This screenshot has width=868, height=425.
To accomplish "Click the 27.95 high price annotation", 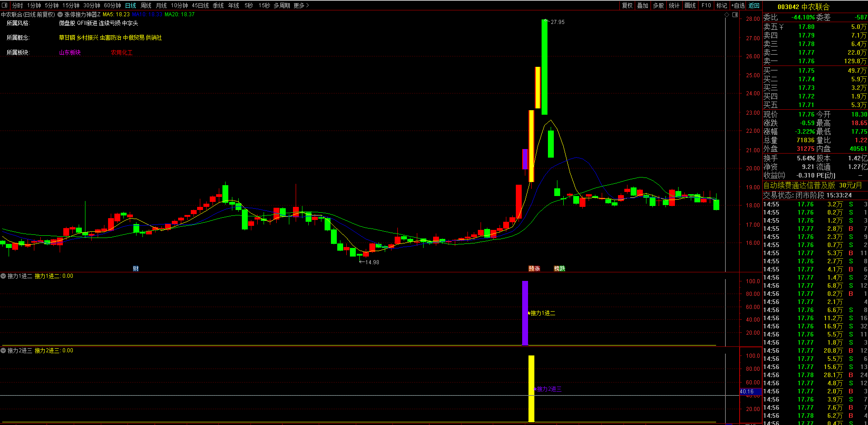I will tap(557, 22).
